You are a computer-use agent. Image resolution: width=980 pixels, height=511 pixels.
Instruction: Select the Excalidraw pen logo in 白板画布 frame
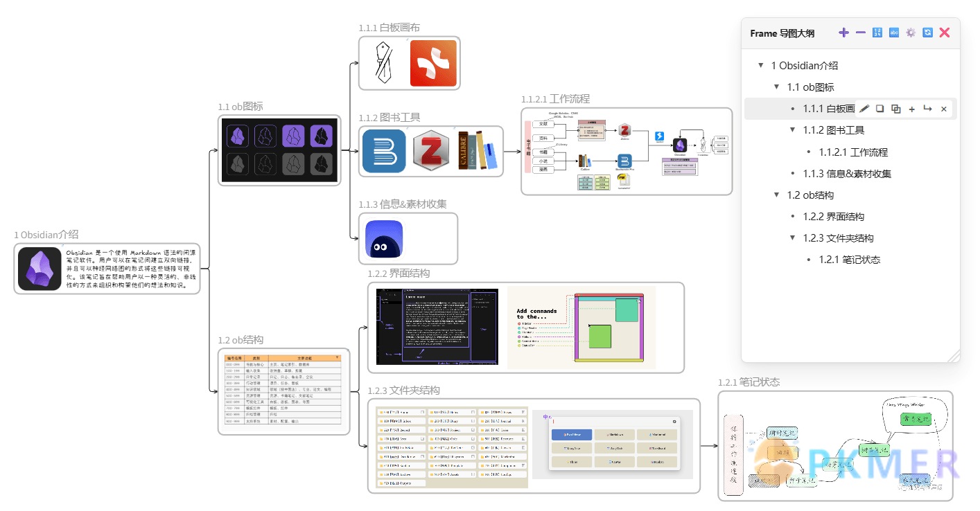(x=383, y=62)
